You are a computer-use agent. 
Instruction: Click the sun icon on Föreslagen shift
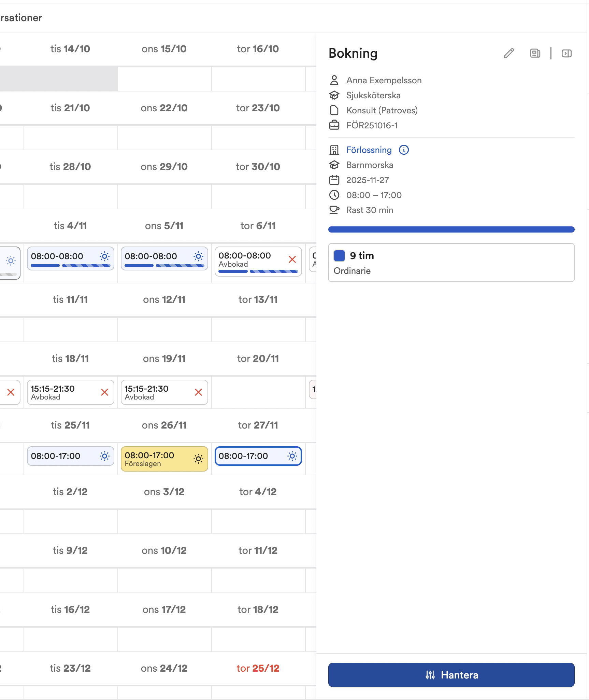pos(199,459)
